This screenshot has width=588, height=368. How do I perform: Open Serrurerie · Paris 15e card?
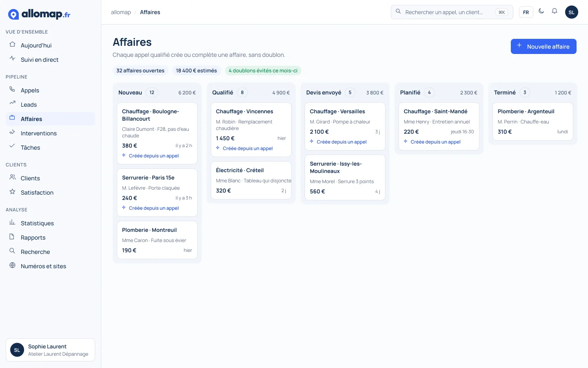(157, 193)
